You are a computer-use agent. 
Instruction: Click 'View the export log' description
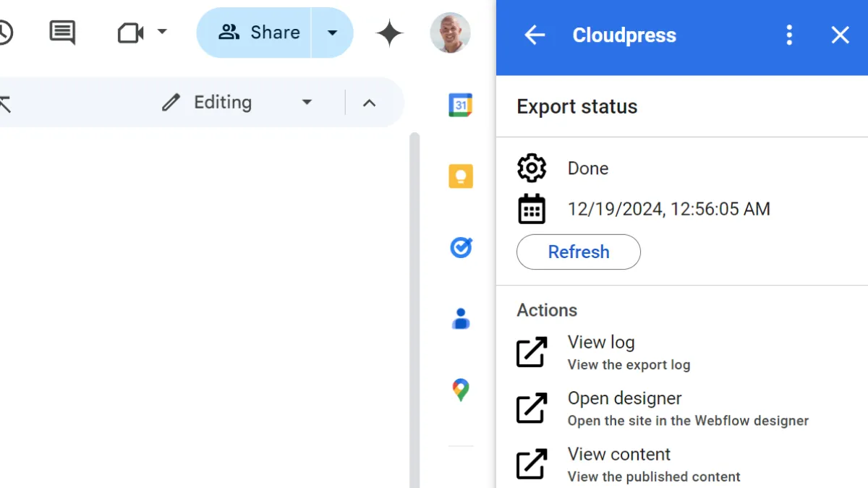pos(629,364)
